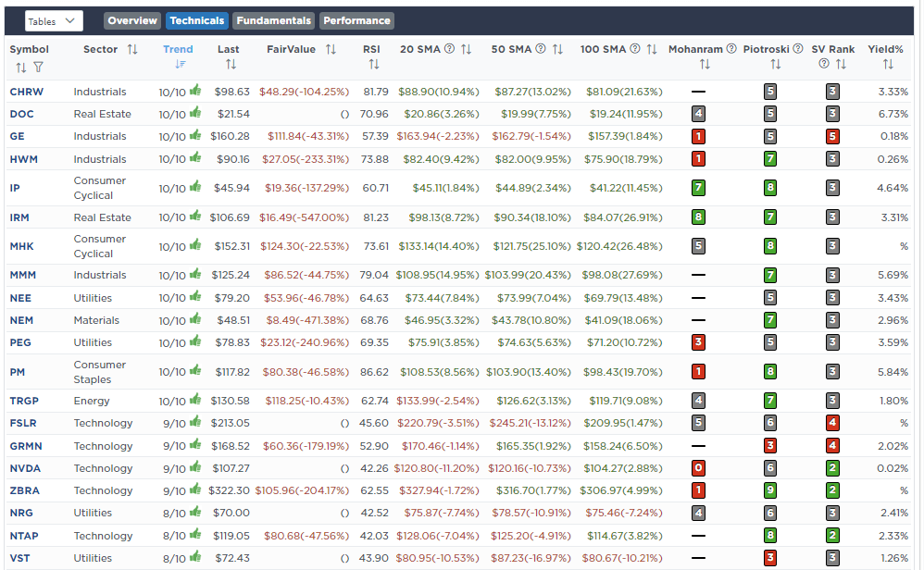Select the Technicals tab
This screenshot has width=924, height=570.
click(x=197, y=20)
